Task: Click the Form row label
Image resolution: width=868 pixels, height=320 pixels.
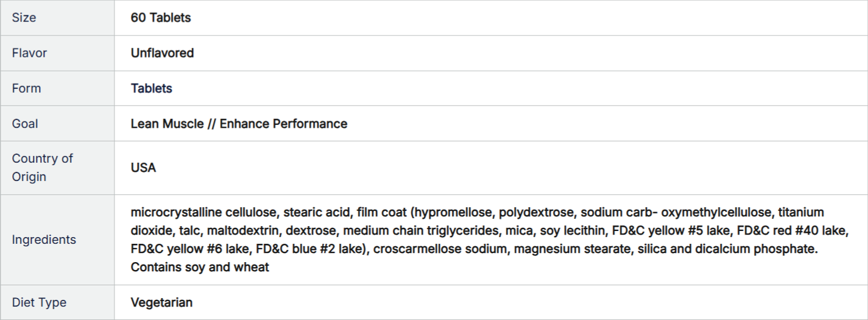Action: click(26, 88)
